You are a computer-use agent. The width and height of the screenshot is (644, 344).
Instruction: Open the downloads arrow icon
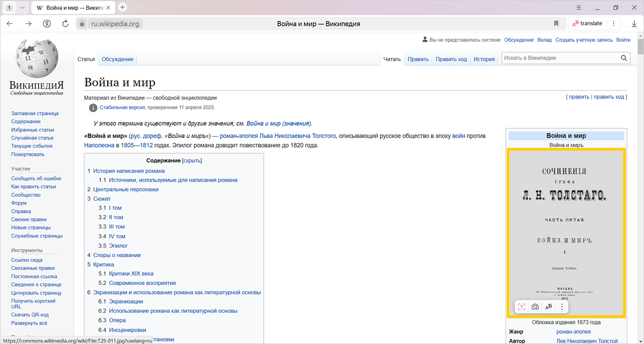tap(634, 23)
